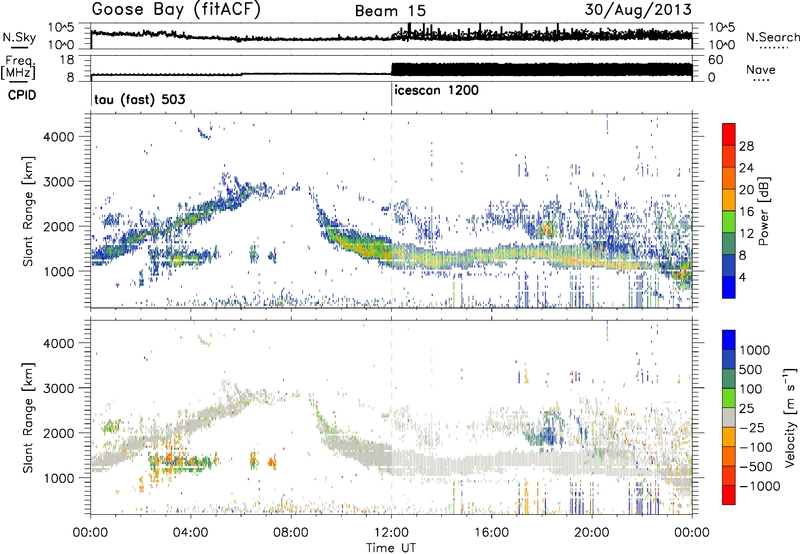Select the 24 label on power colorbar
The height and width of the screenshot is (554, 800).
point(746,168)
